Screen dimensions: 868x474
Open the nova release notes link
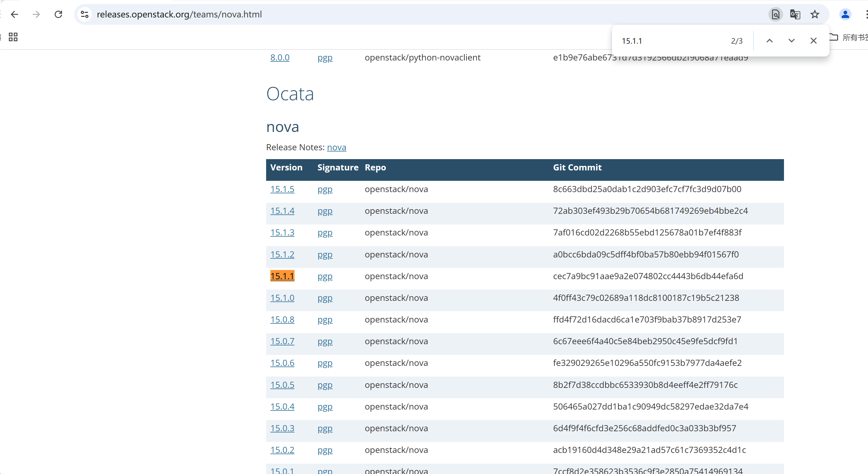click(336, 147)
